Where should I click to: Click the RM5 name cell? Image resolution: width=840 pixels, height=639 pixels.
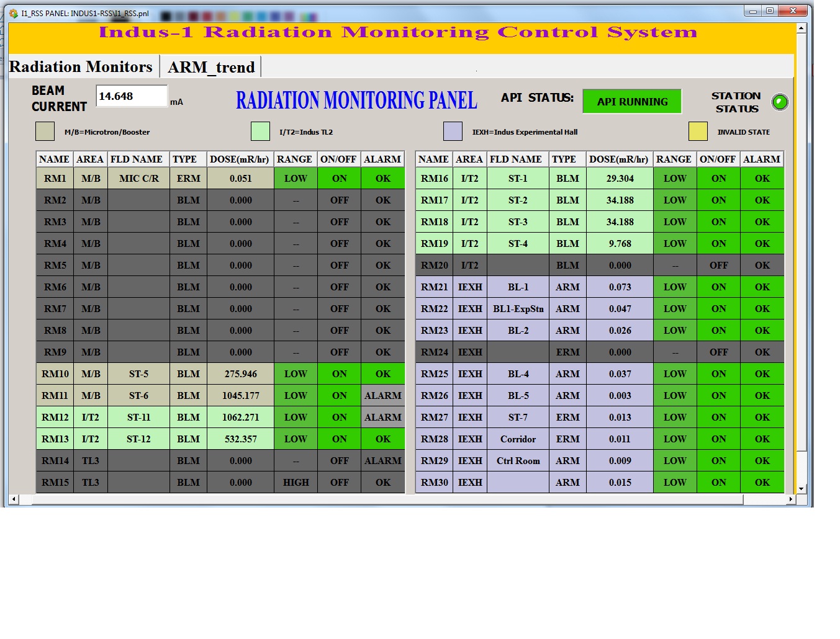(x=55, y=265)
